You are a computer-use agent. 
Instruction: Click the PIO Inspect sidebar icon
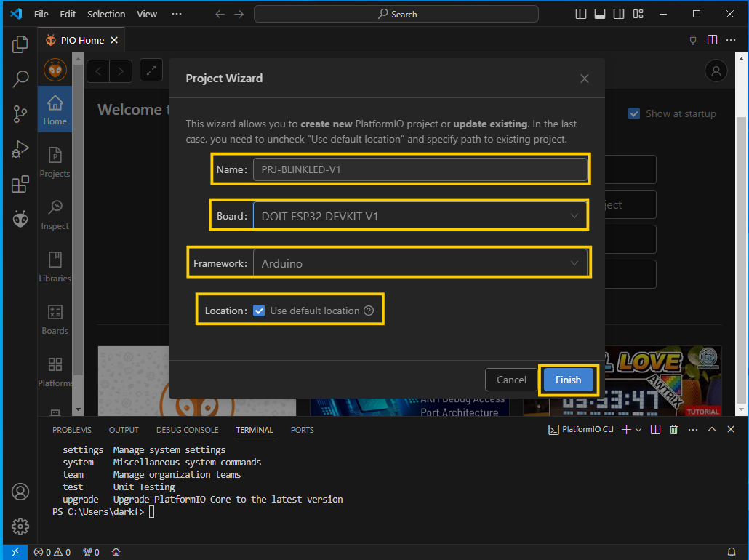pos(55,214)
